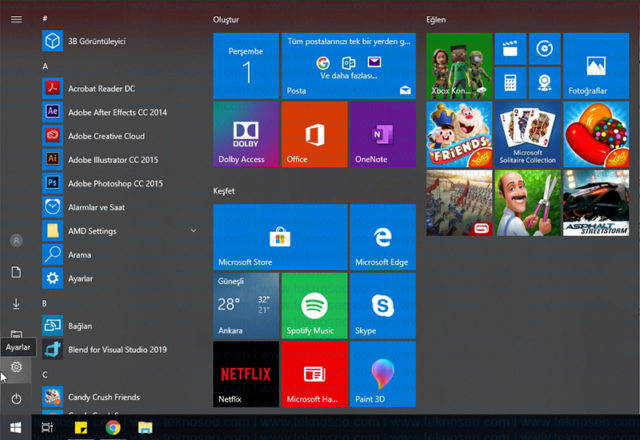Launch the Microsoft Edge tile
Image resolution: width=640 pixels, height=440 pixels.
click(383, 237)
